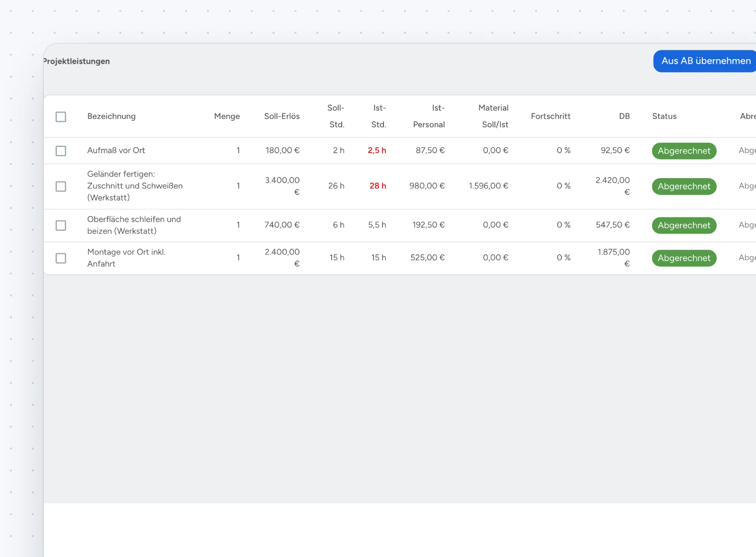Select the Status column header
Viewport: 756px width, 557px height.
(664, 116)
